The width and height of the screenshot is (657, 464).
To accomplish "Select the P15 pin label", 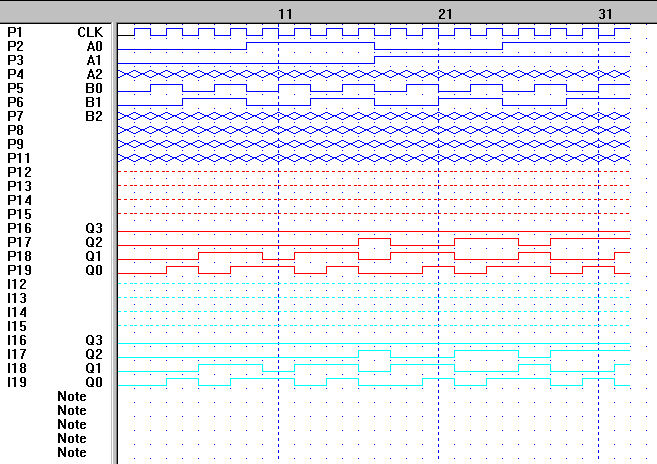I will pyautogui.click(x=19, y=214).
